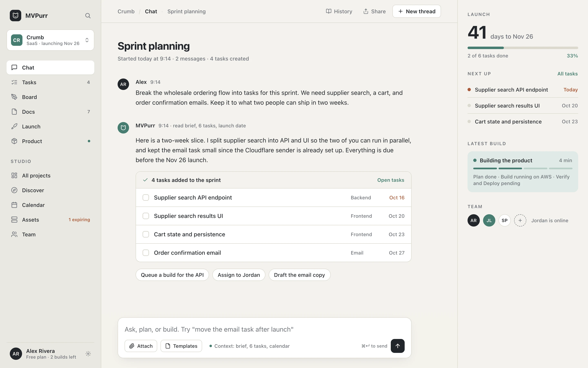This screenshot has height=368, width=588.
Task: Click the Team people icon
Action: click(14, 234)
